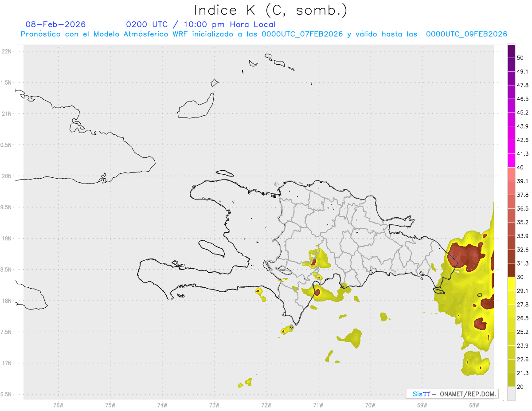Click the '40' colorbar value
Screen dimensions: 532x411
(x=520, y=168)
